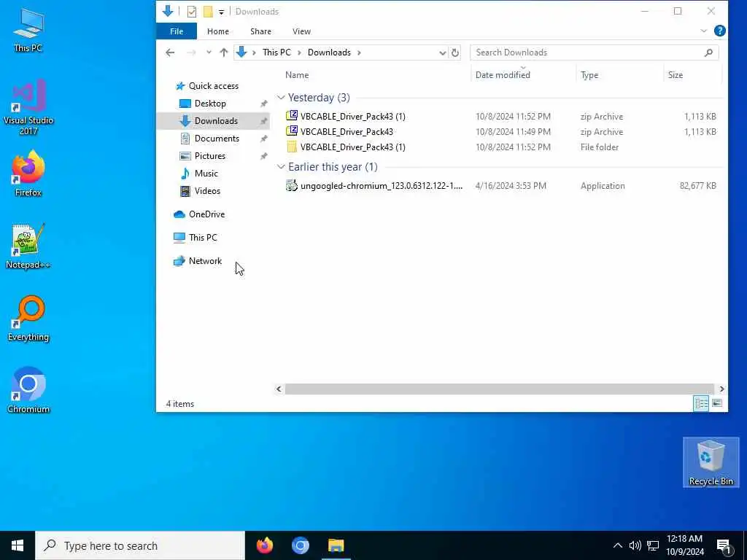The width and height of the screenshot is (747, 560).
Task: Open Everything search desktop shortcut
Action: 28,318
